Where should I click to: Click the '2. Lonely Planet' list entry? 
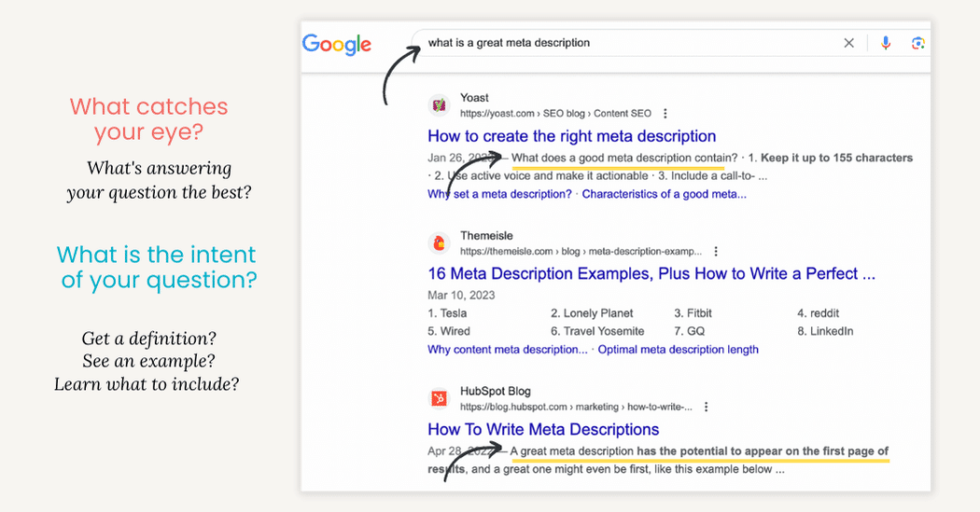(x=592, y=313)
